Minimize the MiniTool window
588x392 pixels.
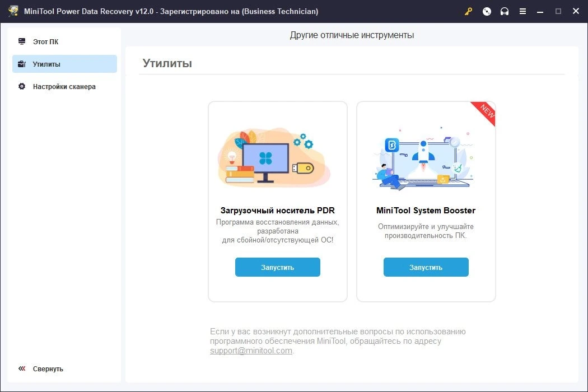click(540, 11)
